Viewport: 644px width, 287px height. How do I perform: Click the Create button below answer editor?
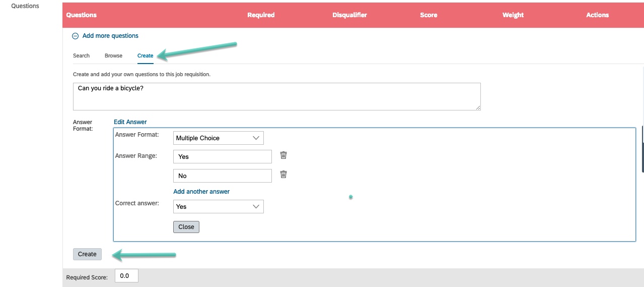tap(87, 254)
